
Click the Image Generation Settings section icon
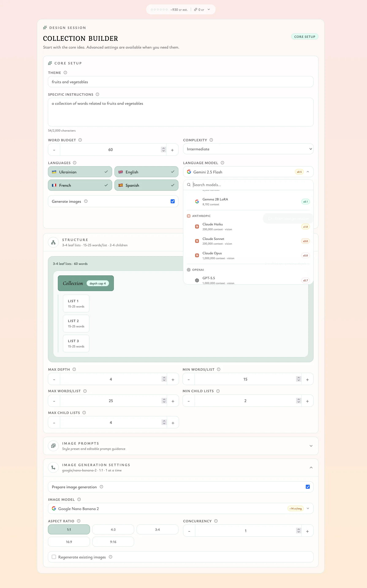tap(53, 467)
